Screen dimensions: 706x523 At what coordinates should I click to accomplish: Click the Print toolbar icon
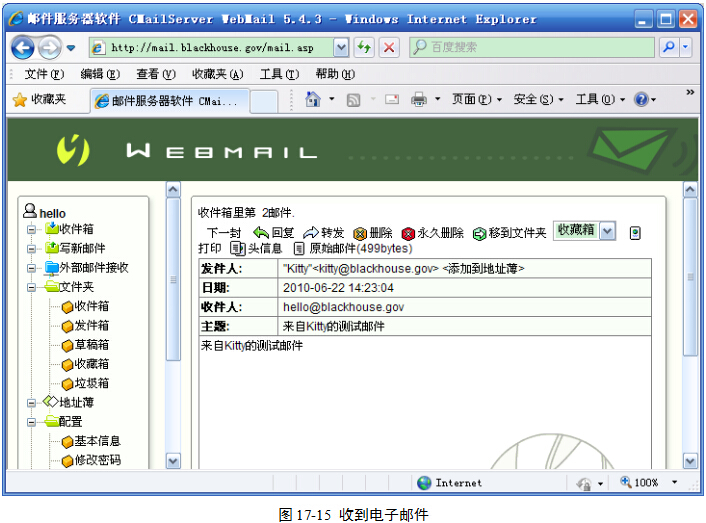pyautogui.click(x=419, y=99)
